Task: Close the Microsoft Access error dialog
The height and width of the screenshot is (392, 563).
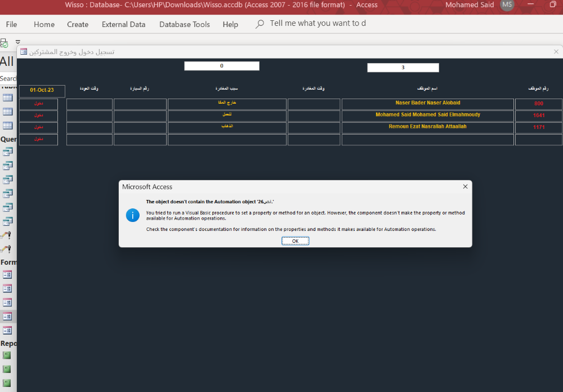Action: pyautogui.click(x=465, y=186)
